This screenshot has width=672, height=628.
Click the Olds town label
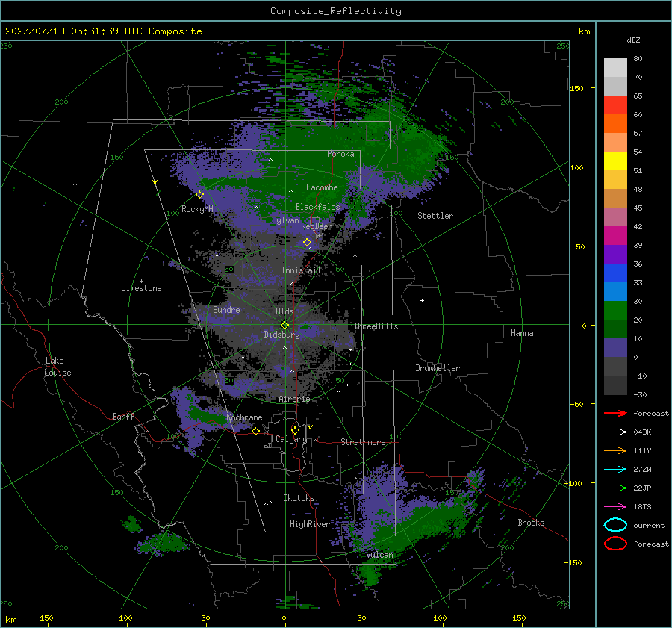pyautogui.click(x=284, y=311)
